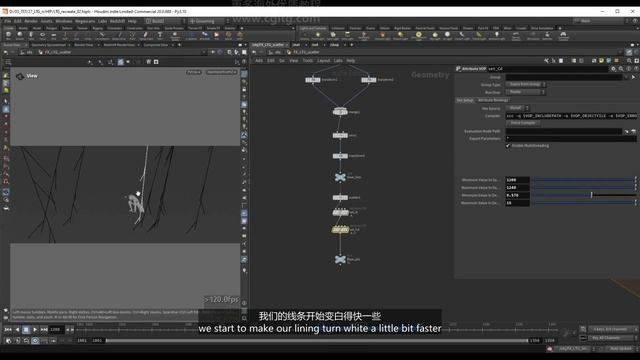Switch to Attribute Bindings tab
Screen dimensions: 640x360
pos(493,100)
